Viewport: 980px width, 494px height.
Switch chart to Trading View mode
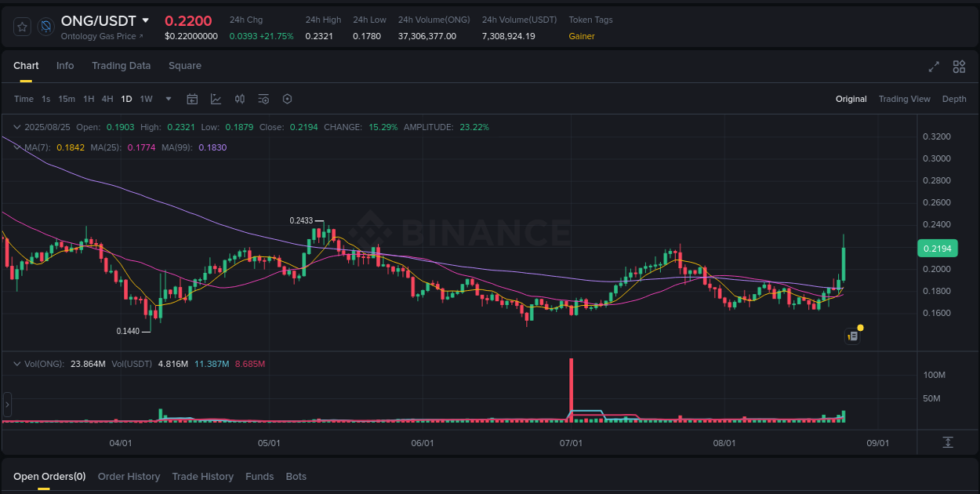[x=904, y=99]
